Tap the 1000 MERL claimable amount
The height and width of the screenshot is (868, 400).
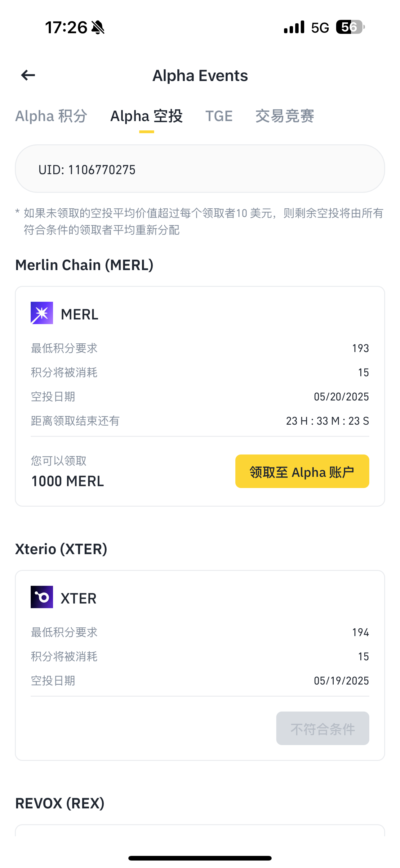(x=67, y=481)
